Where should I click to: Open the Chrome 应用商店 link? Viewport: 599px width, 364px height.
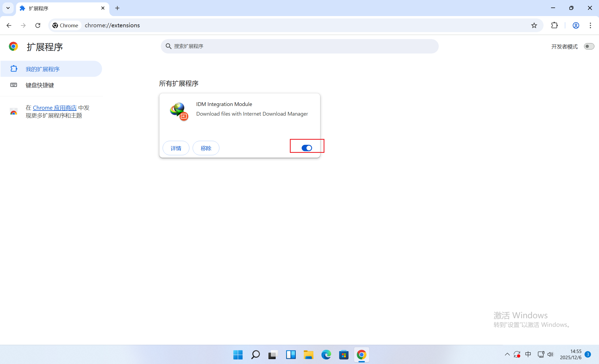pyautogui.click(x=55, y=108)
